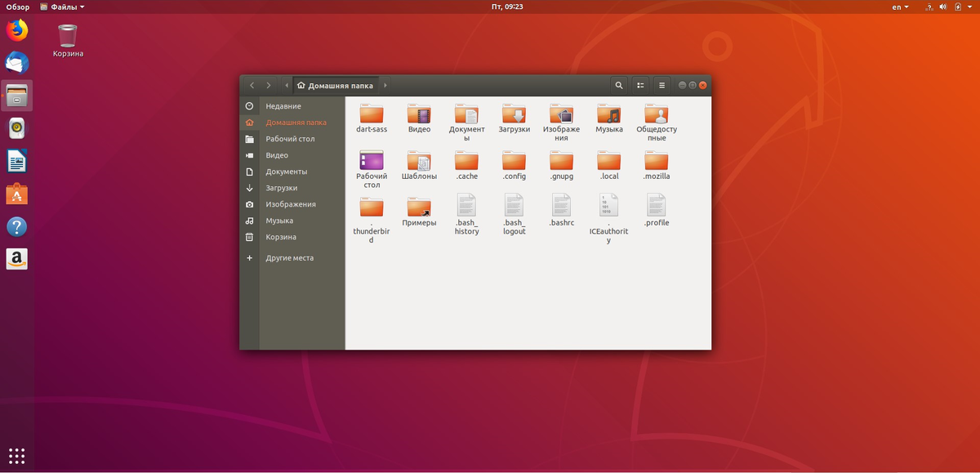
Task: Select the .thunderbird folder
Action: coord(371,207)
